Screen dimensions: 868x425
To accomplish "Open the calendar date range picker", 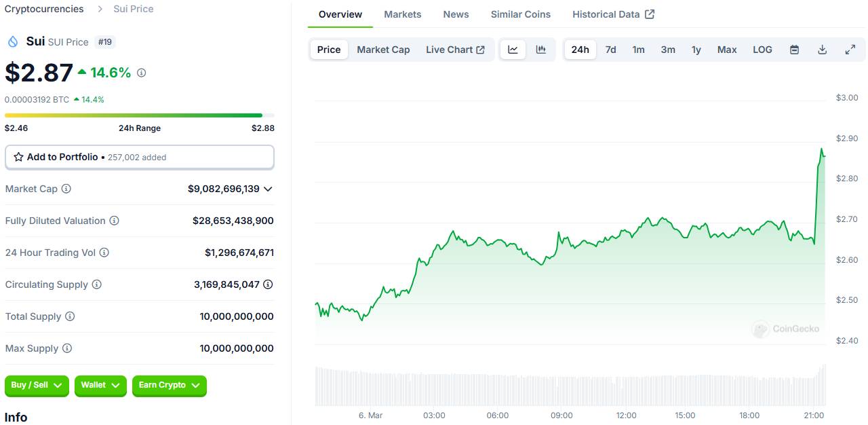I will click(794, 50).
